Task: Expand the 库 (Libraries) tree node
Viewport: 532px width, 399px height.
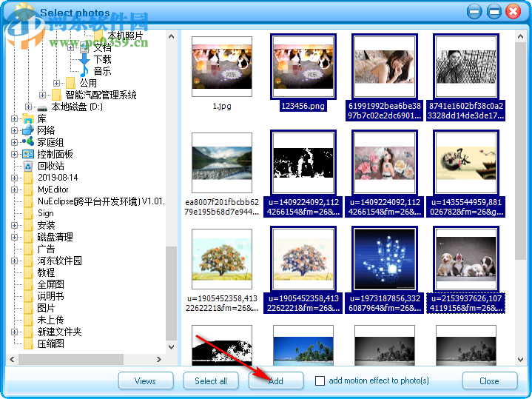Action: click(14, 119)
